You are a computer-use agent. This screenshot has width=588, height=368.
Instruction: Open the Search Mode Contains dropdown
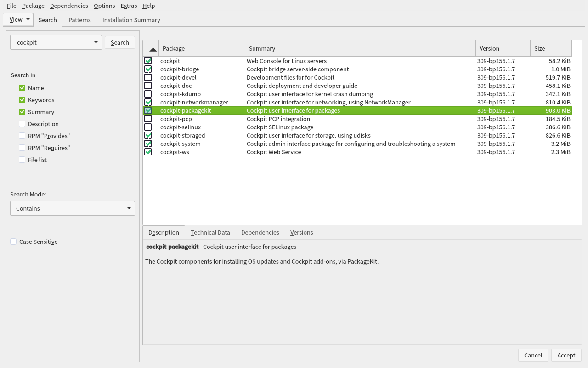pyautogui.click(x=73, y=208)
